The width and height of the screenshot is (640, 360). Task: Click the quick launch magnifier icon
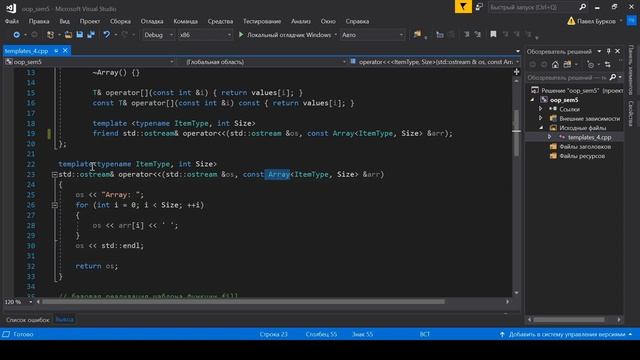tap(582, 7)
